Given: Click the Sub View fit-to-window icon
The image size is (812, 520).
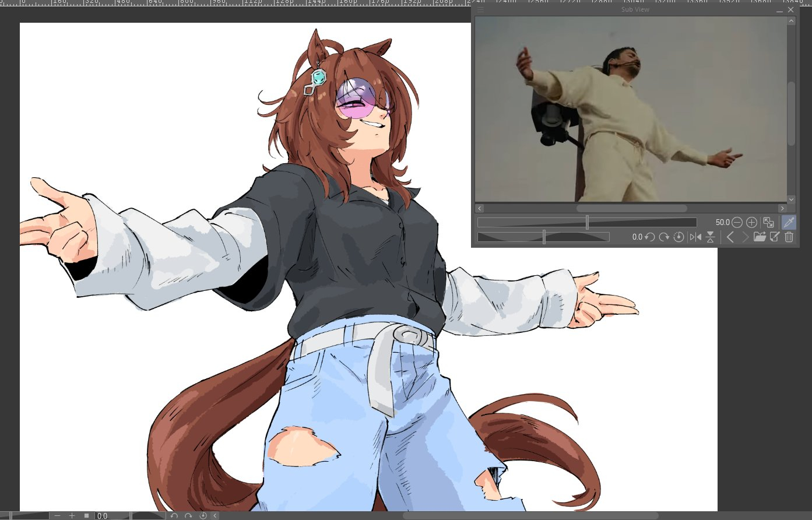Looking at the screenshot, I should click(x=768, y=223).
